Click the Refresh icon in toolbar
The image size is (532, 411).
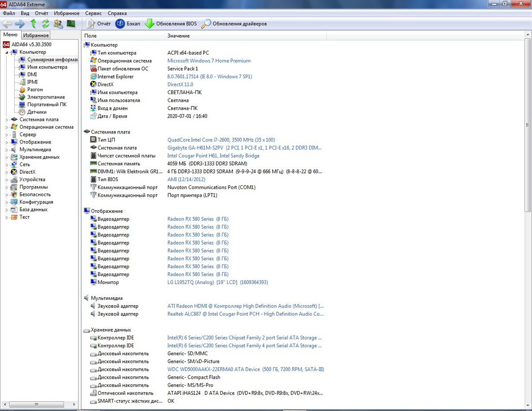click(x=45, y=24)
